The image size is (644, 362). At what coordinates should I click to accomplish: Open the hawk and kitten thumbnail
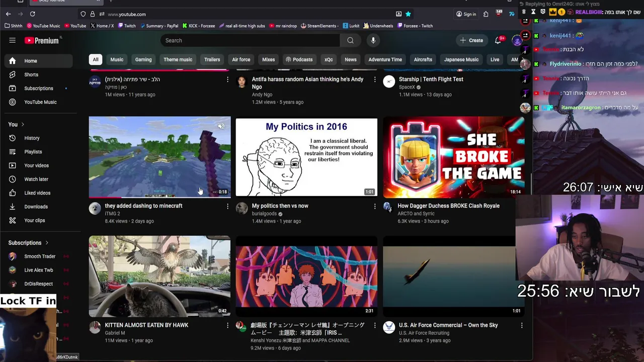click(159, 276)
